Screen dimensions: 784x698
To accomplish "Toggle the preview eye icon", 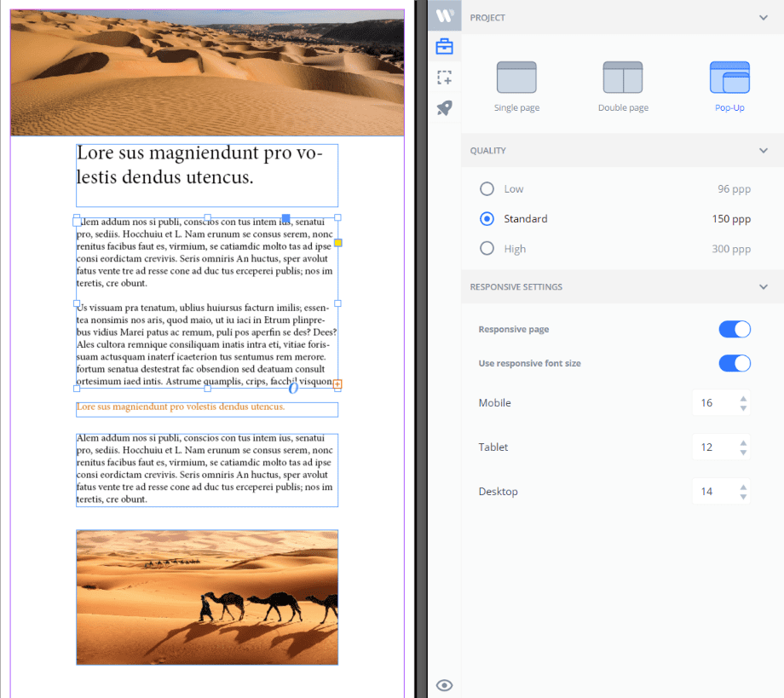I will click(x=445, y=685).
